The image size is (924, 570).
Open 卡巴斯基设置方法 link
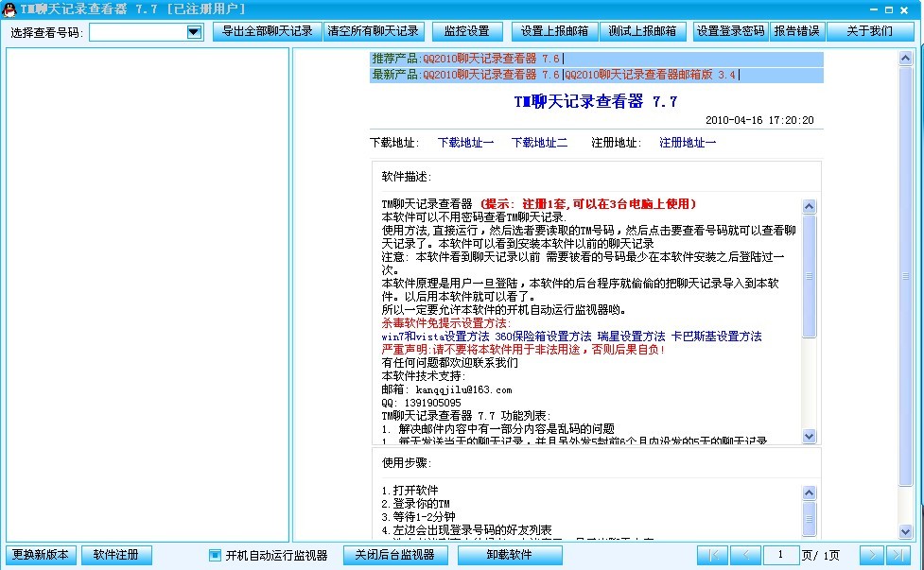pos(716,337)
